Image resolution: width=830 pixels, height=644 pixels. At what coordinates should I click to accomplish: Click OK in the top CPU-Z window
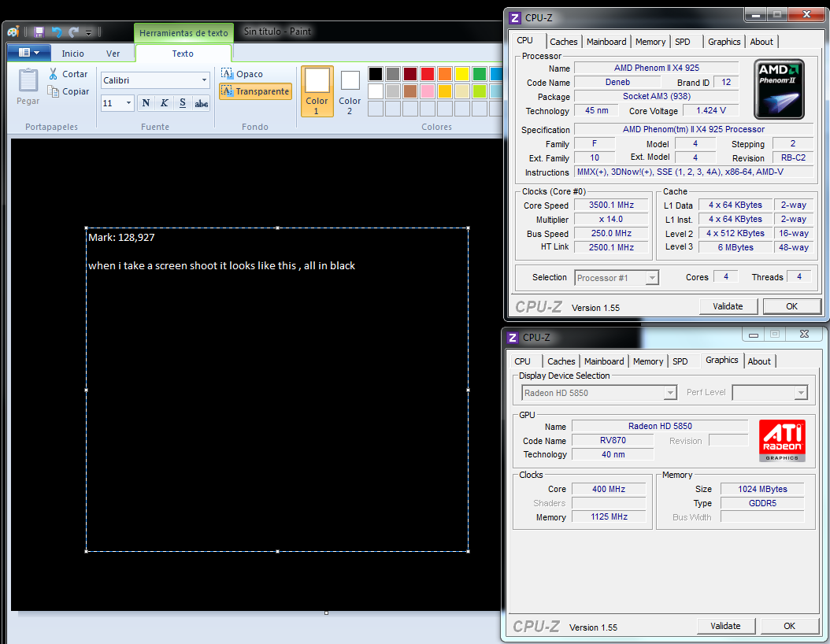click(791, 306)
